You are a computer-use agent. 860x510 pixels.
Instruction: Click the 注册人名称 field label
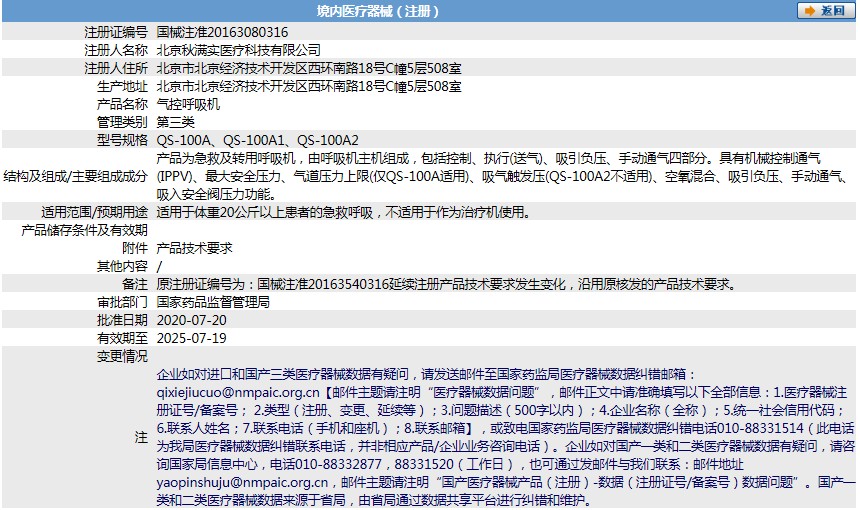click(x=116, y=50)
